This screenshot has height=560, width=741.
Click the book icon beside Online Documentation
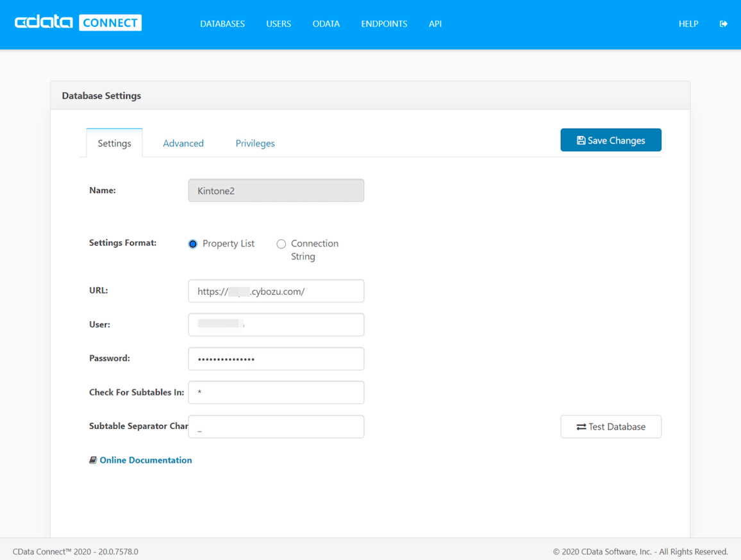tap(93, 460)
